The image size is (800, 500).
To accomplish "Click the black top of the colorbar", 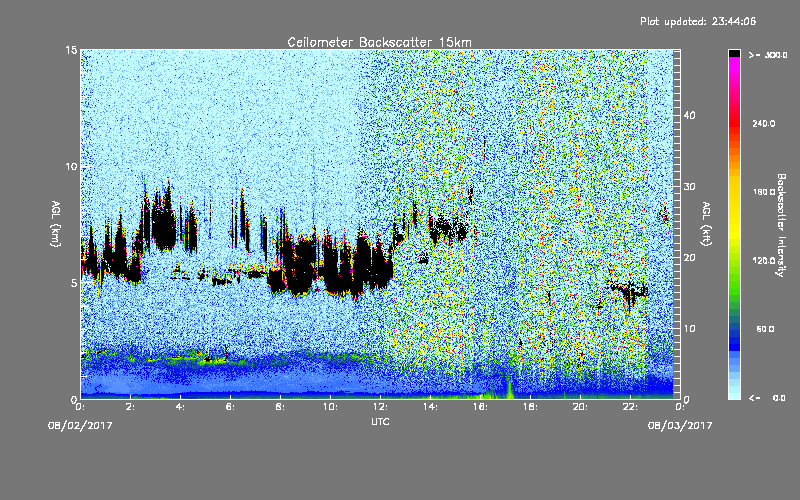I will click(734, 53).
